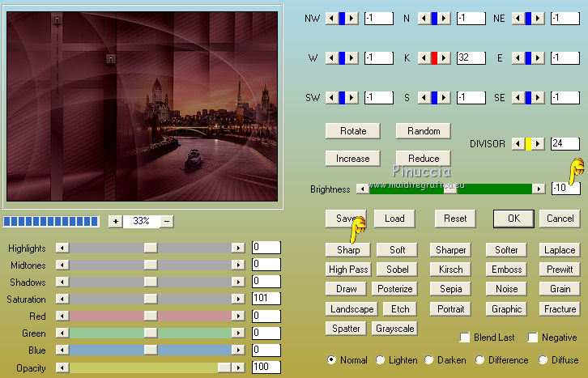
Task: Apply the Sepia preset
Action: pos(450,289)
